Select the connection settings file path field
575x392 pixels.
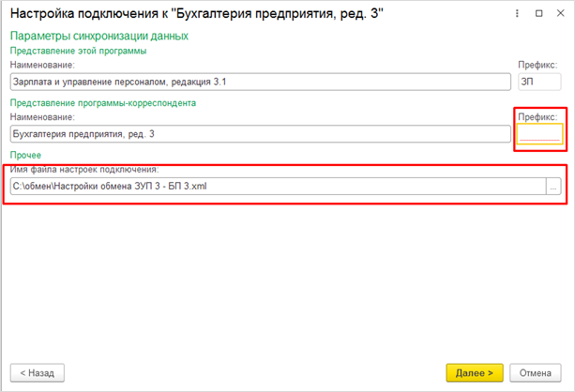tap(277, 187)
